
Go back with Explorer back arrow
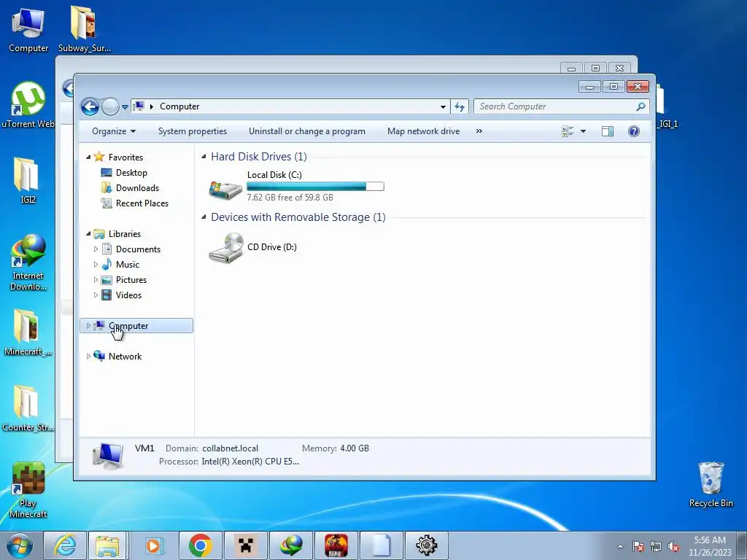click(90, 106)
